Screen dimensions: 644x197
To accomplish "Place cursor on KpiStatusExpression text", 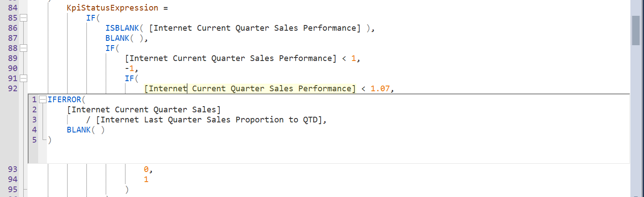I will pos(112,8).
